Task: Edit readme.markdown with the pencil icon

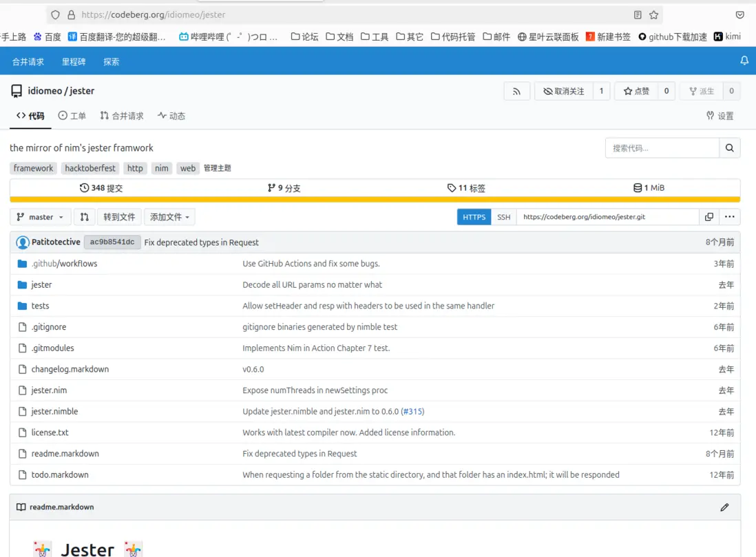Action: click(x=724, y=507)
